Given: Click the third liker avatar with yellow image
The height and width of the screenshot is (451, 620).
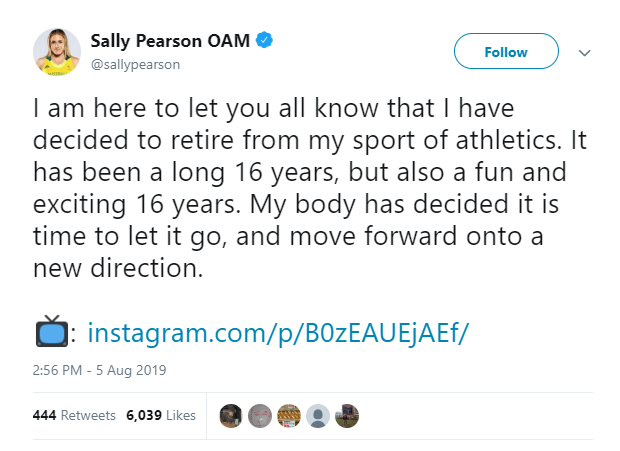Looking at the screenshot, I should [288, 415].
